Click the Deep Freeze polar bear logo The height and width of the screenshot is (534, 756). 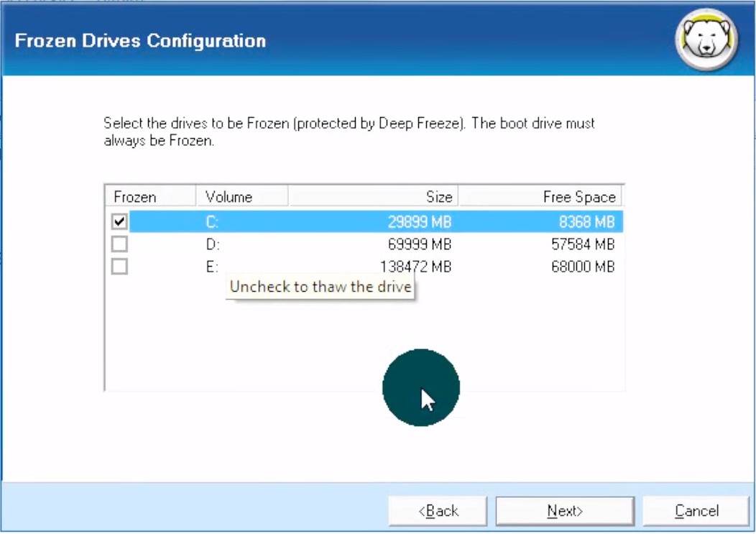point(706,40)
